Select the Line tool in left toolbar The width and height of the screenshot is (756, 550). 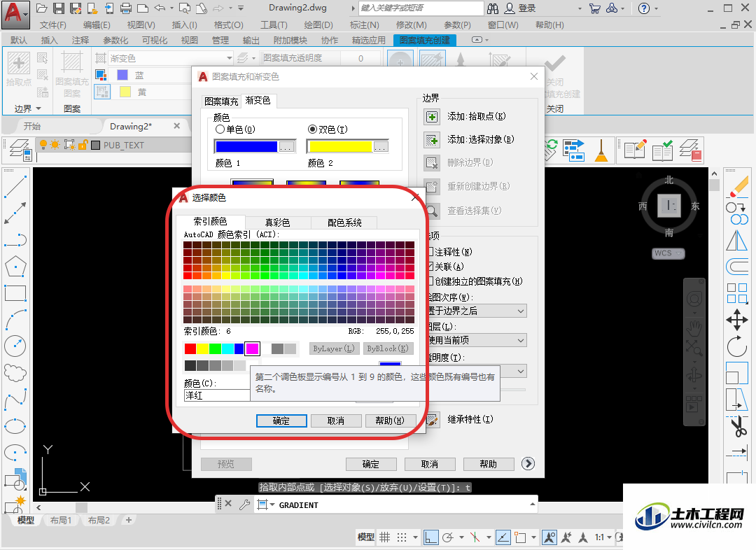[15, 187]
